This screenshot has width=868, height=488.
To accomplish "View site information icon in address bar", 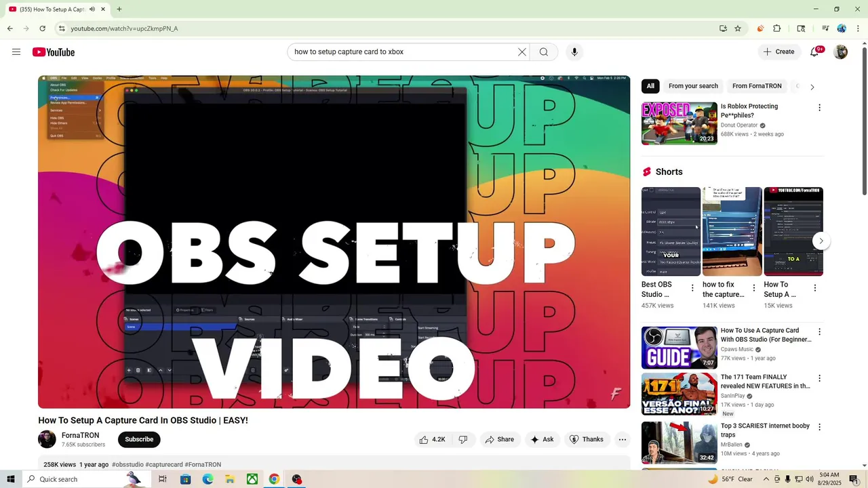I will tap(62, 28).
